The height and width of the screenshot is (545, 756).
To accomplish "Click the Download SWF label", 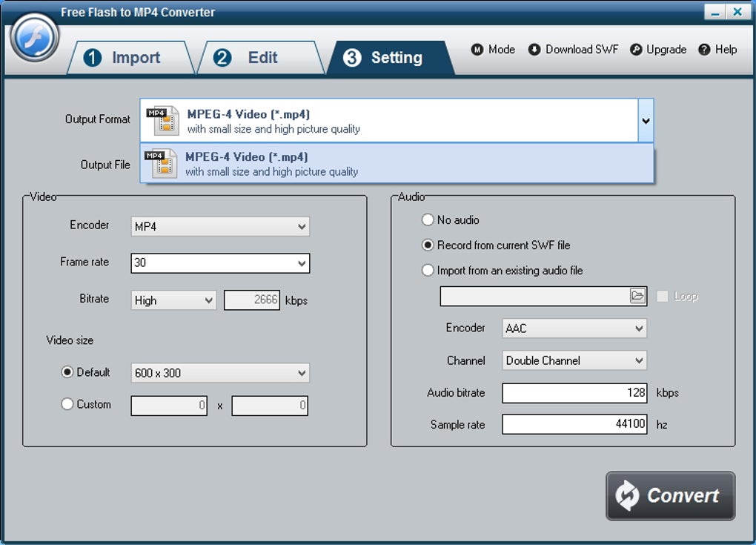I will (x=582, y=50).
